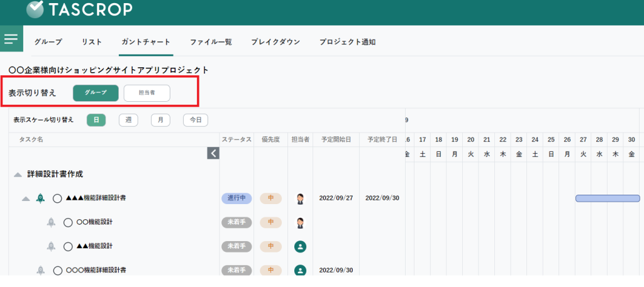Click the rocket icon beside 〇〇〇機能詳細設計書
644x287 pixels.
[x=40, y=270]
